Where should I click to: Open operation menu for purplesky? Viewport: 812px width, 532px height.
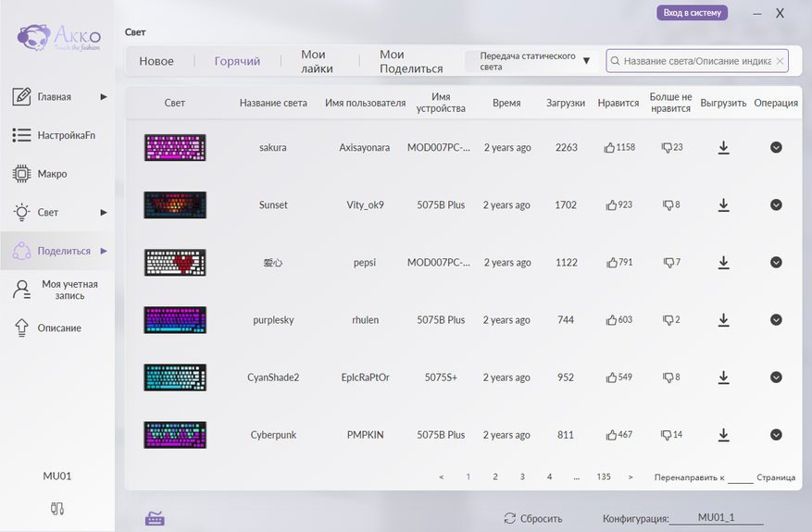pos(776,320)
